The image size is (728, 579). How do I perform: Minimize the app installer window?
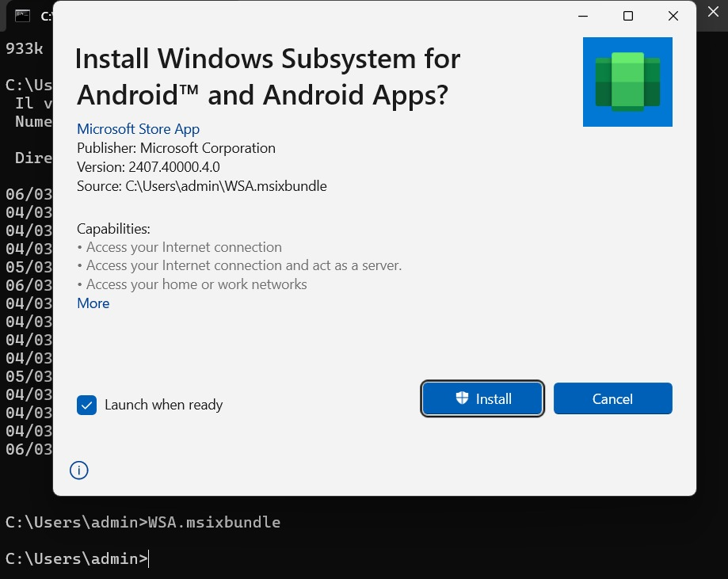click(583, 16)
